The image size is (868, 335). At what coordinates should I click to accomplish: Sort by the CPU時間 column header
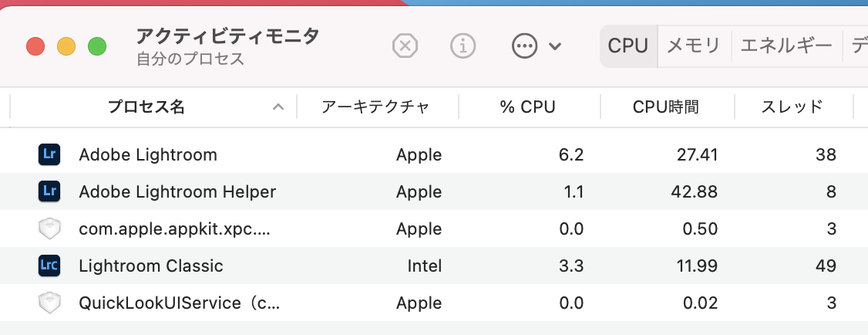[666, 107]
